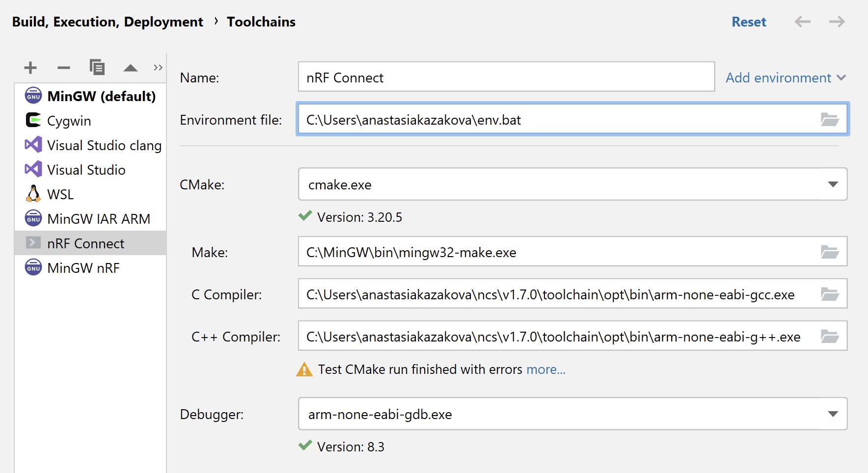Viewport: 868px width, 473px height.
Task: Select MinGW (default) toolchain
Action: 90,96
